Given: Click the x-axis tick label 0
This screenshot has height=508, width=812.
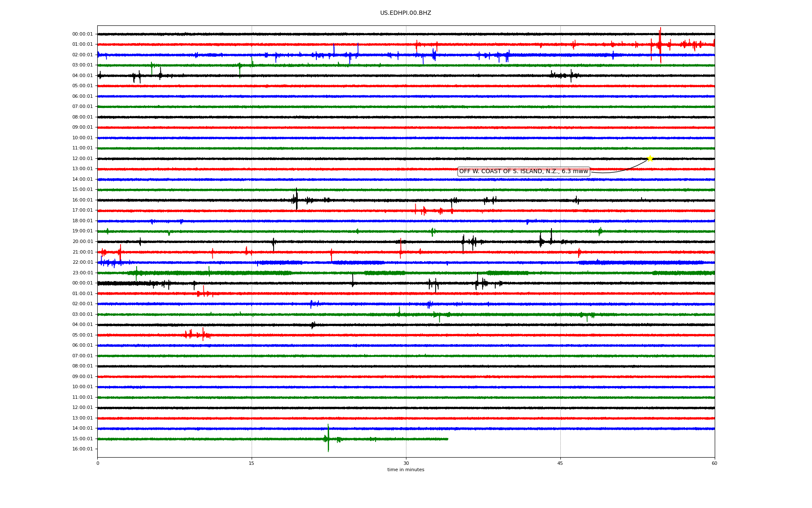Looking at the screenshot, I should tap(98, 464).
